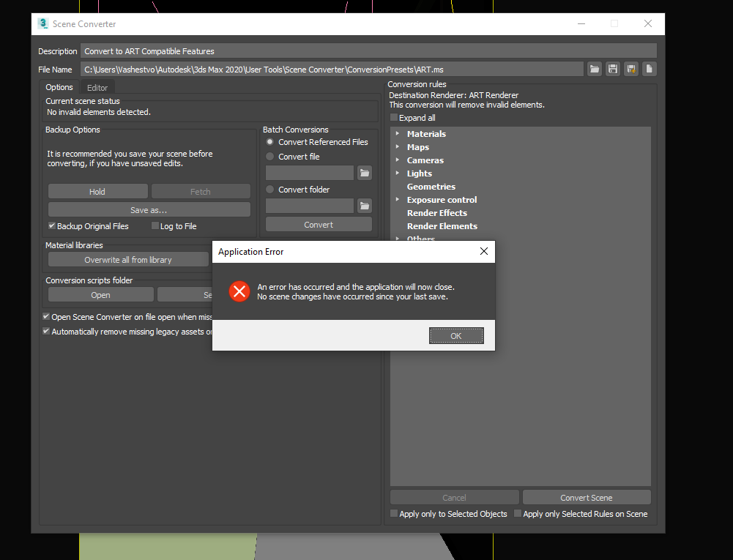Select the Render Elements rule item
733x560 pixels.
tap(442, 225)
